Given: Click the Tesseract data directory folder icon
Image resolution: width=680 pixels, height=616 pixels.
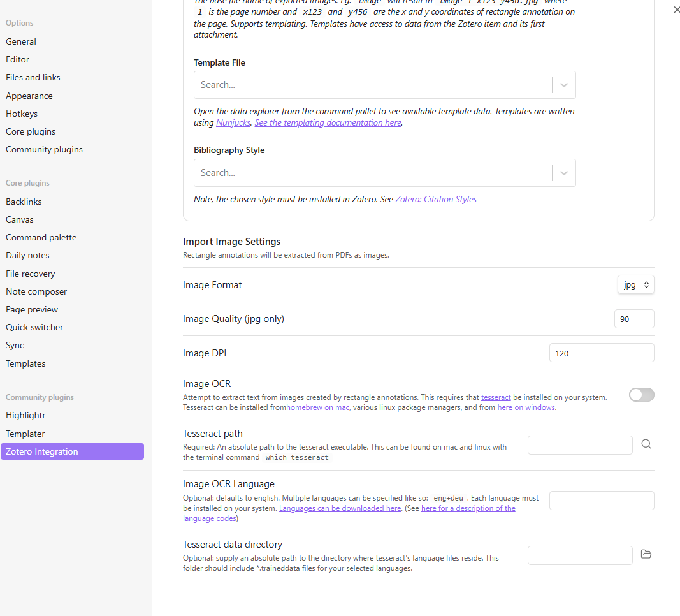Looking at the screenshot, I should pos(646,554).
